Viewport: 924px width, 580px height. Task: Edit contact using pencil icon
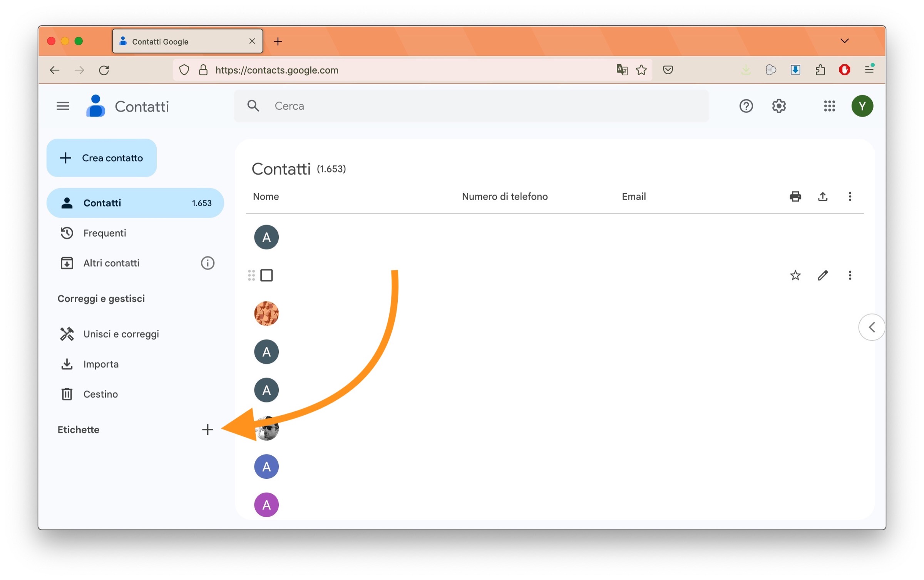(x=822, y=276)
